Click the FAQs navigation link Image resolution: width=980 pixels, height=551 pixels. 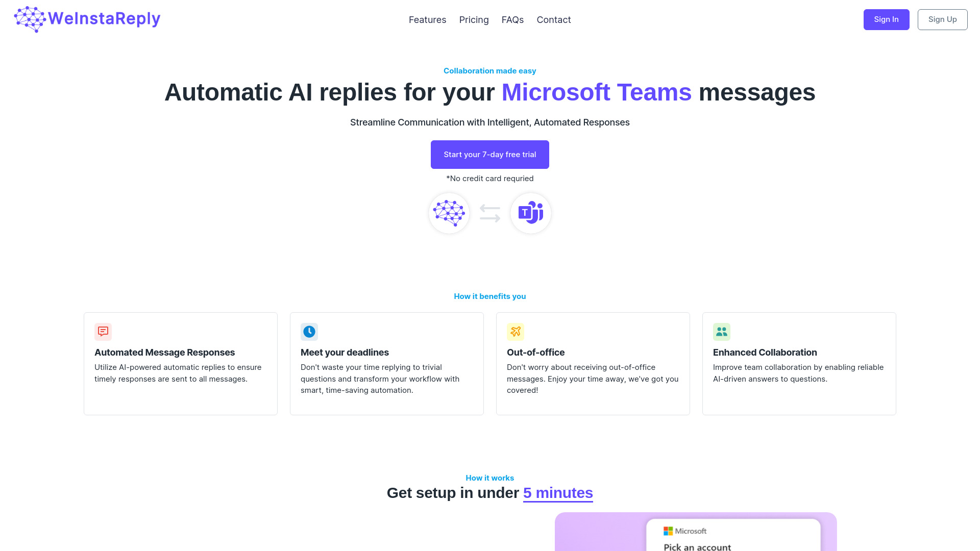tap(512, 19)
